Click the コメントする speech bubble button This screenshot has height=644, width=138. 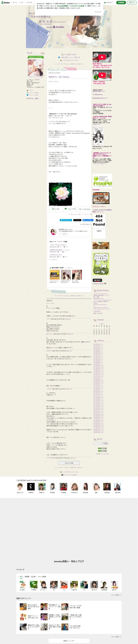70,209
